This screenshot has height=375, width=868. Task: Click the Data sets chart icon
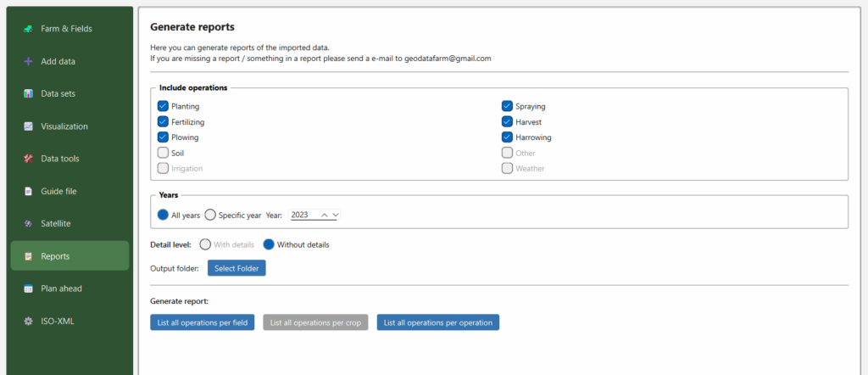28,93
